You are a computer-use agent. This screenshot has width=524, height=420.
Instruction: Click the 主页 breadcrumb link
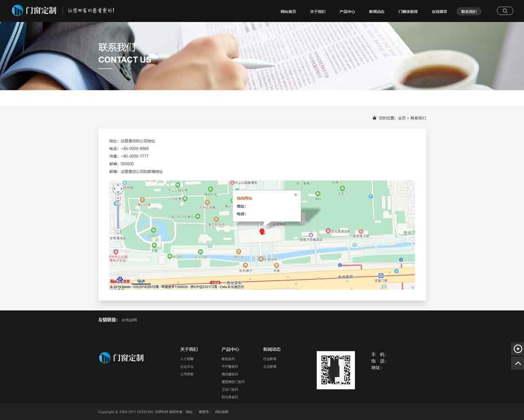[x=401, y=118]
